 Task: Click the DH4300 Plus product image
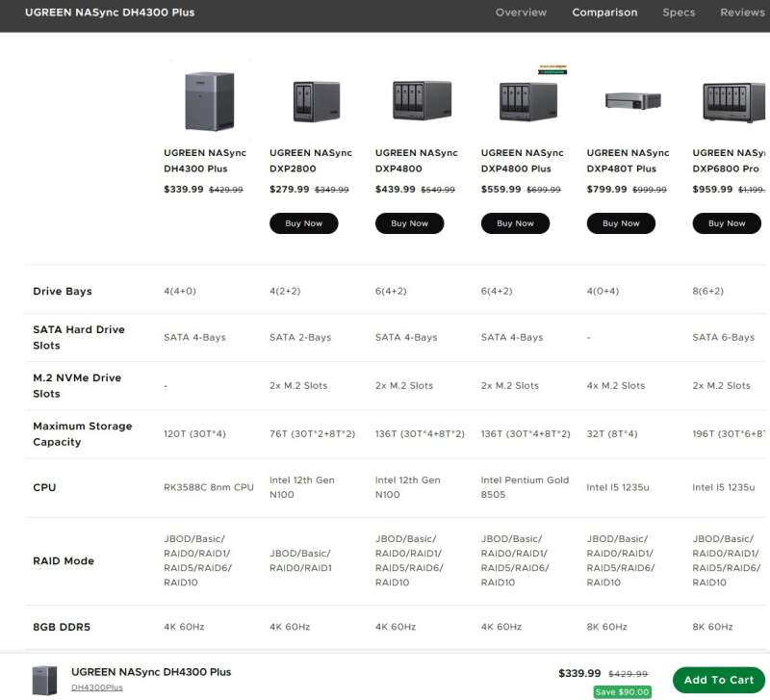[208, 101]
